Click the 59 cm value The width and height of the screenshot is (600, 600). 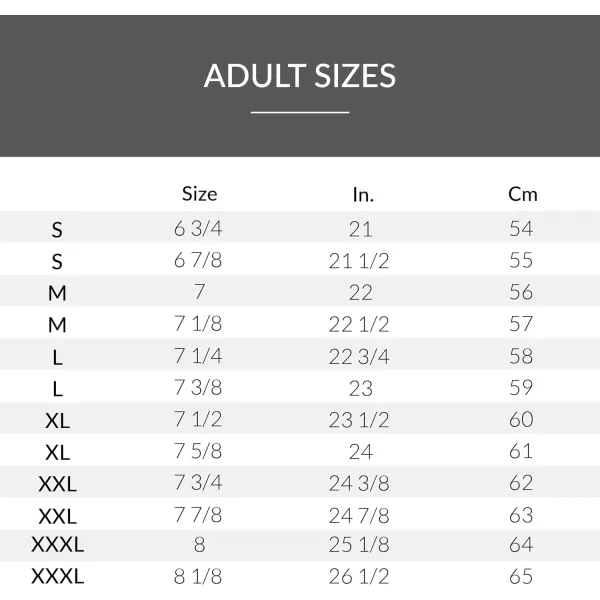(521, 387)
